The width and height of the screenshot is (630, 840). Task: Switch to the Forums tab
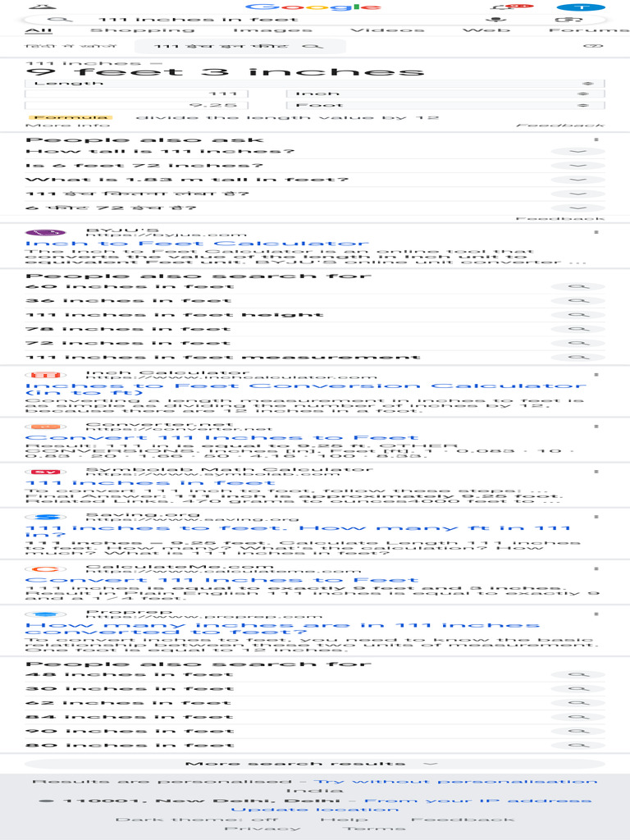(x=589, y=30)
